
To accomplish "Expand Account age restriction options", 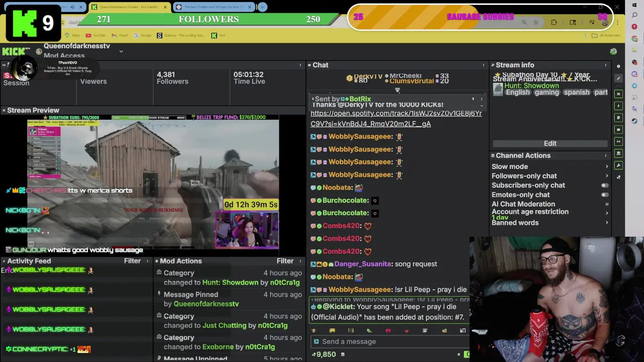I will (x=607, y=213).
